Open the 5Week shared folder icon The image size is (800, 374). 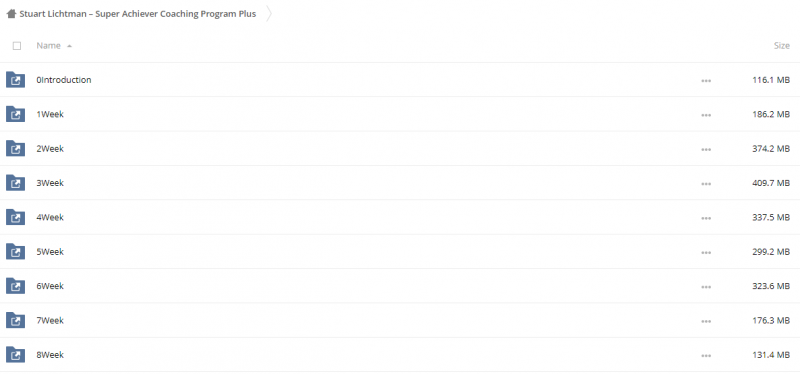[15, 252]
